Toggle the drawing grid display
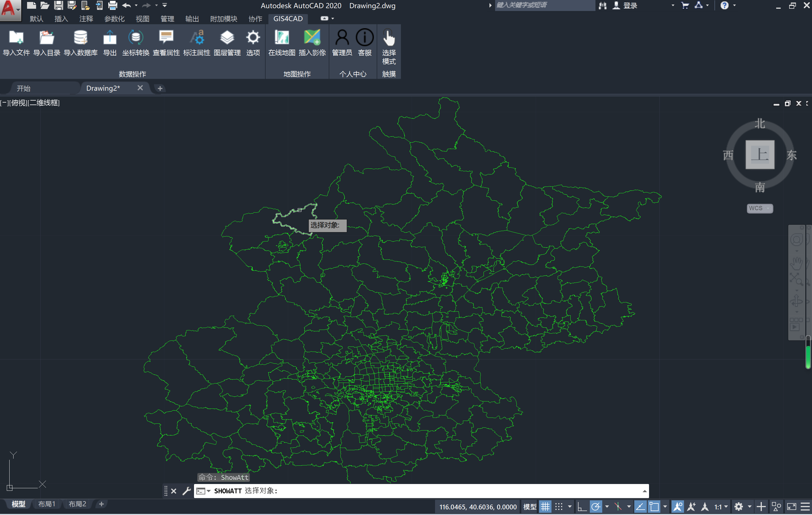812x515 pixels. coord(545,507)
